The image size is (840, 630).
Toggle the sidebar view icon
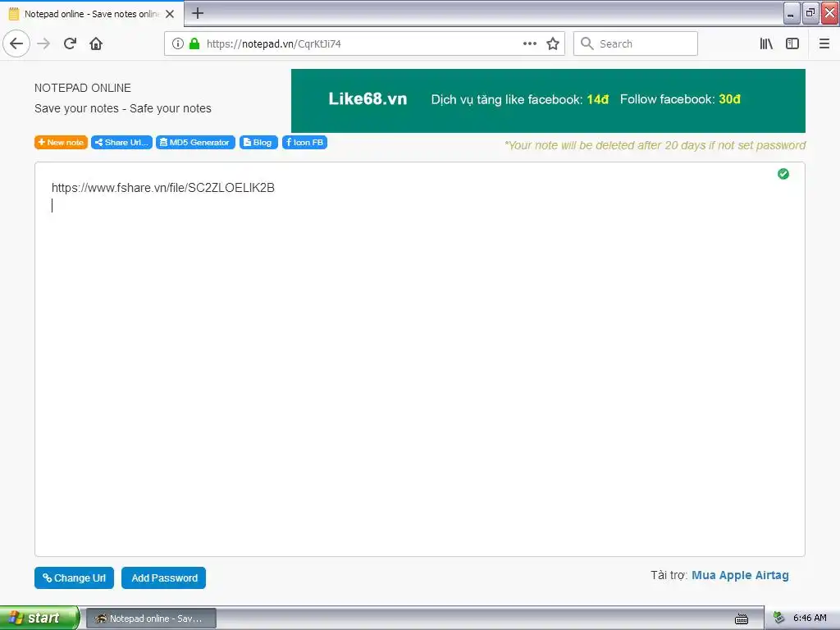pos(792,43)
